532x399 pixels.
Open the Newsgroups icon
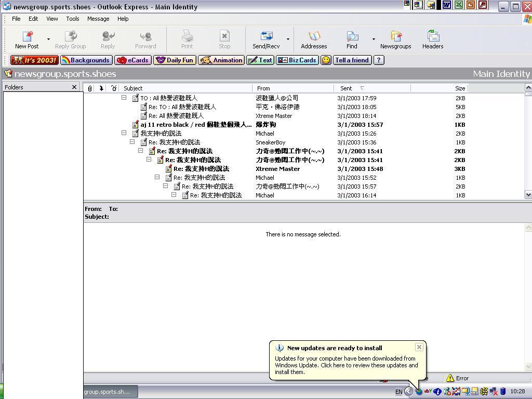click(395, 36)
